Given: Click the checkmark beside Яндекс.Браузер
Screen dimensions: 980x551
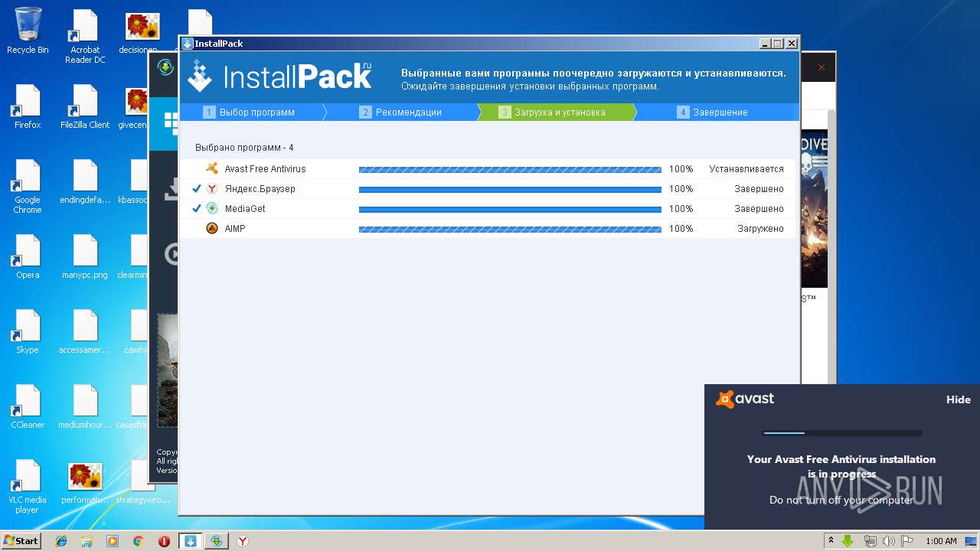Looking at the screenshot, I should [x=197, y=188].
